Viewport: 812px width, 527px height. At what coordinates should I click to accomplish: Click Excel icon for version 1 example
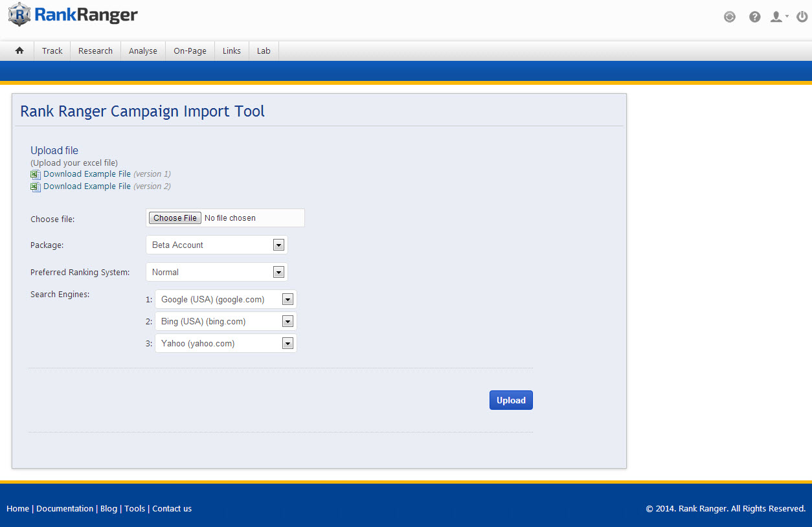pos(36,175)
